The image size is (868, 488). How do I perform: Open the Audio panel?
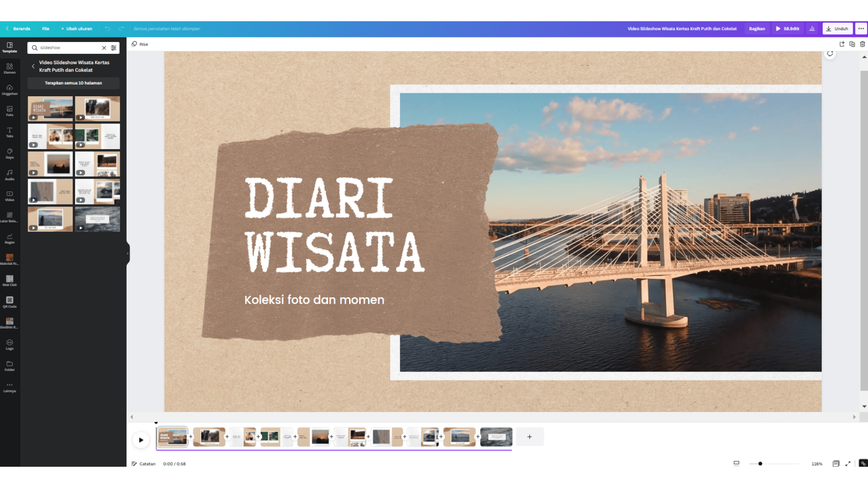tap(9, 174)
